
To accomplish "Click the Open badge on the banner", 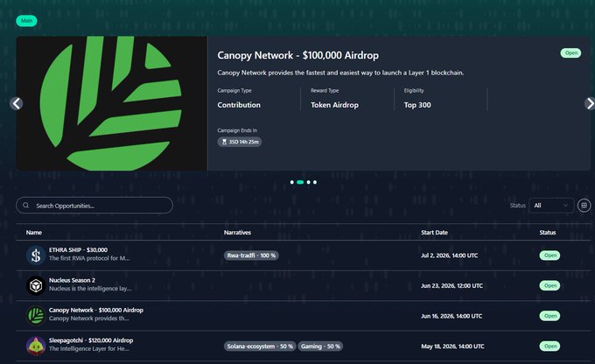I will pyautogui.click(x=570, y=52).
